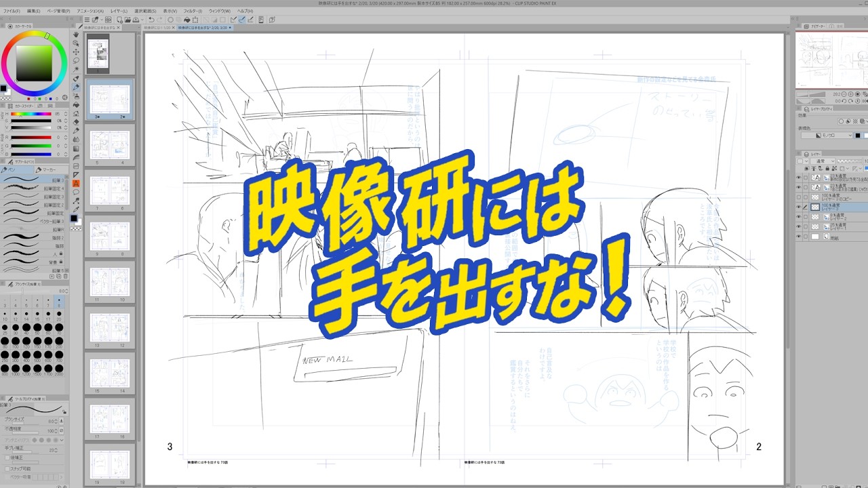This screenshot has height=488, width=868.
Task: Switch to the 1/20 canvas tab
Action: click(x=158, y=28)
